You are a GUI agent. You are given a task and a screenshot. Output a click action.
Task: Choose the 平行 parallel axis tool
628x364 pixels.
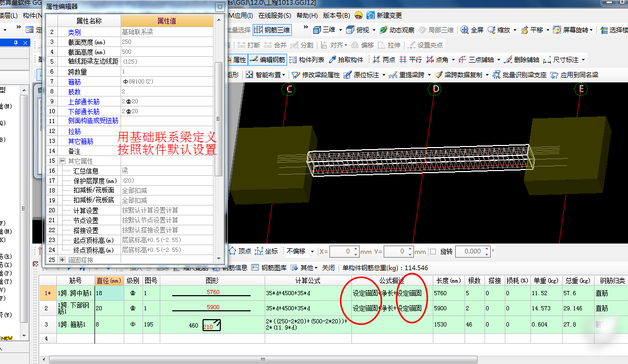[410, 60]
